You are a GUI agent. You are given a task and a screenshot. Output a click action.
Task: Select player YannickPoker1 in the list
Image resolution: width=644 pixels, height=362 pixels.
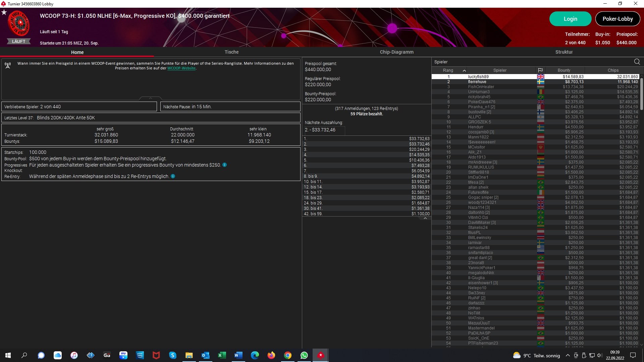535,268
